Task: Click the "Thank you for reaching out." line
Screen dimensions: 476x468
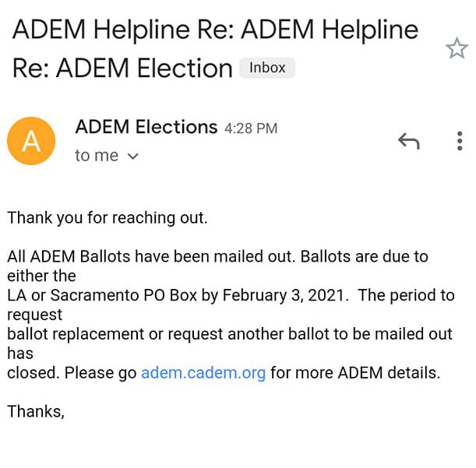Action: (108, 218)
